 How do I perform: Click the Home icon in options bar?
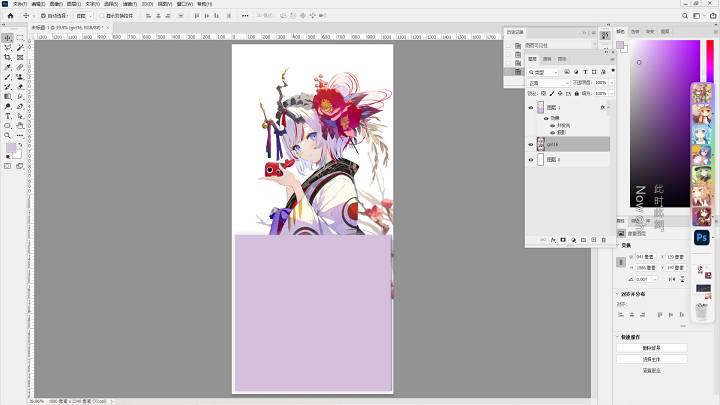(x=10, y=16)
